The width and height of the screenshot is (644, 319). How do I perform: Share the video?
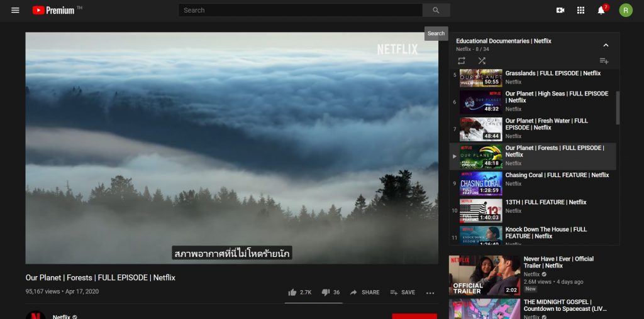(365, 293)
